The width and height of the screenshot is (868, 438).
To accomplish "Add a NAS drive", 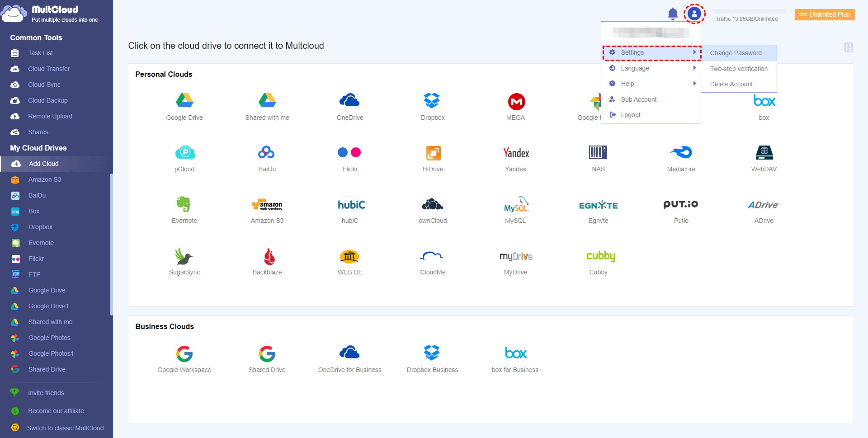I will 598,152.
